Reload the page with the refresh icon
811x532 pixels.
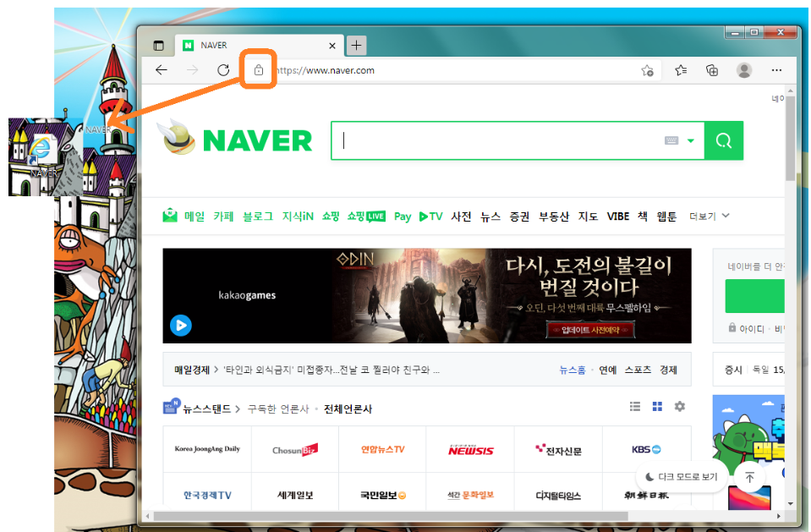point(223,70)
